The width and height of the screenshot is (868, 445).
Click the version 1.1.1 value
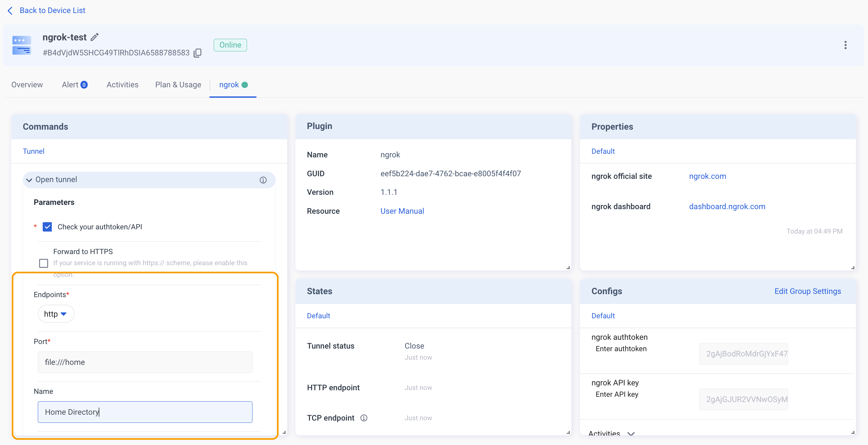point(388,192)
